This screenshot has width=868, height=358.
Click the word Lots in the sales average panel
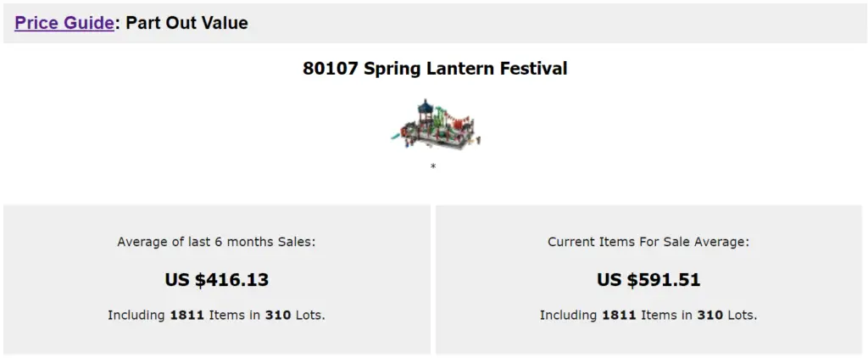(x=309, y=316)
